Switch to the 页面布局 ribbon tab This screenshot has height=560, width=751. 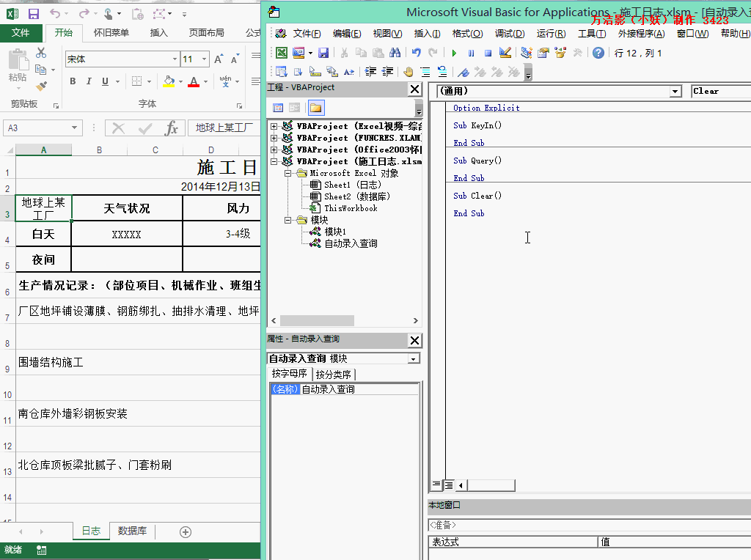point(206,32)
